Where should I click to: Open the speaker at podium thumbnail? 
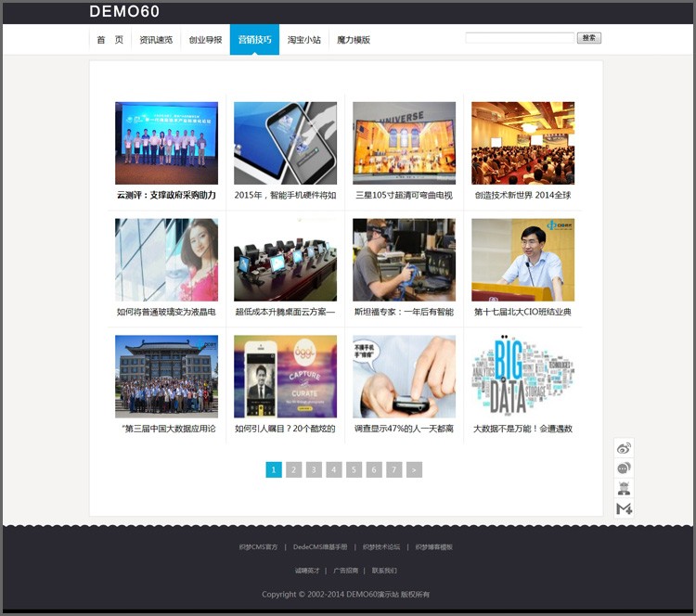coord(522,260)
